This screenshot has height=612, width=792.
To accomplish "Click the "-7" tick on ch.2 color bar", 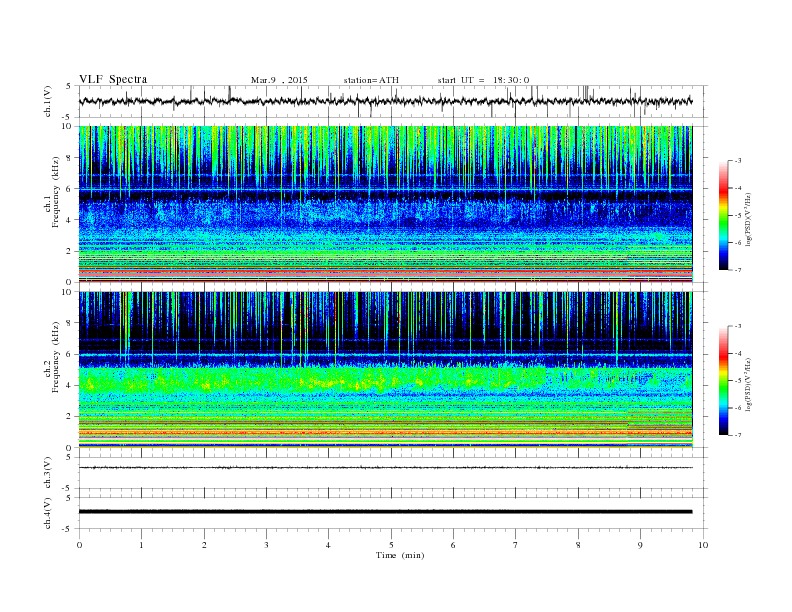I will click(x=738, y=435).
